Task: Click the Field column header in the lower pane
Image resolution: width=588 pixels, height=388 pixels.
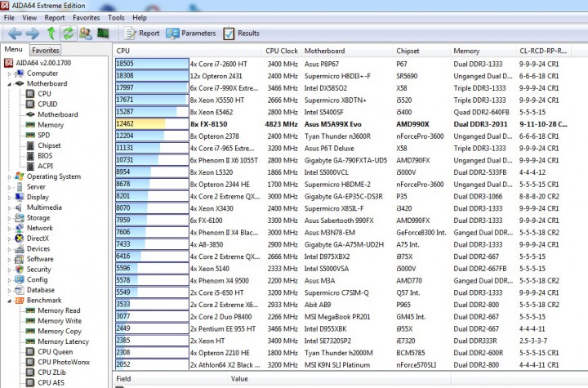Action: 170,379
